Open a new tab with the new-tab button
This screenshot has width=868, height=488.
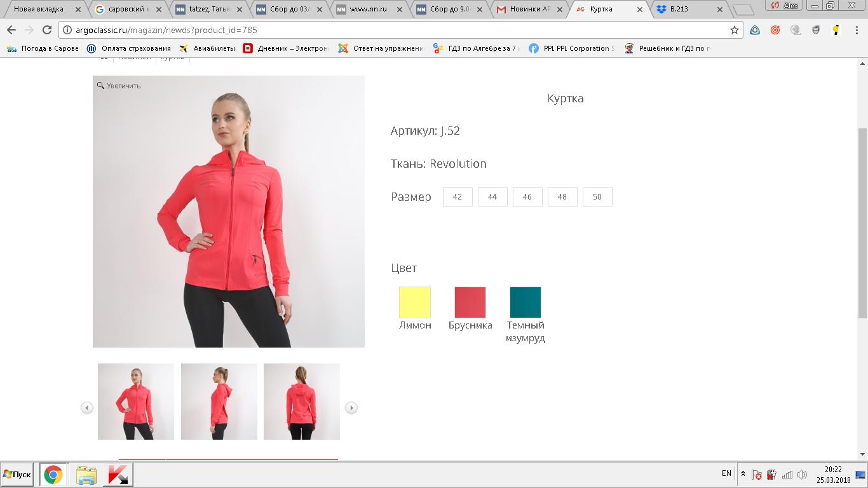coord(742,10)
